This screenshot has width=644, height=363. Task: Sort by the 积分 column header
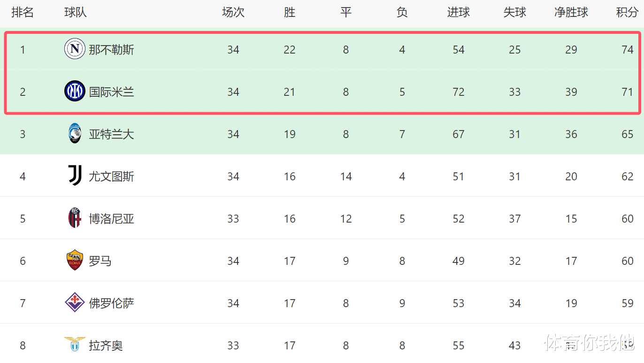click(627, 13)
